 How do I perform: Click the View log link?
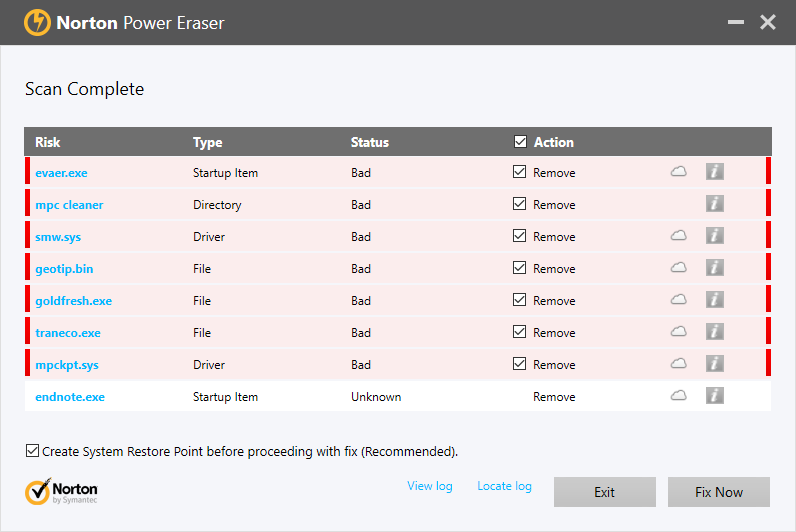[429, 486]
